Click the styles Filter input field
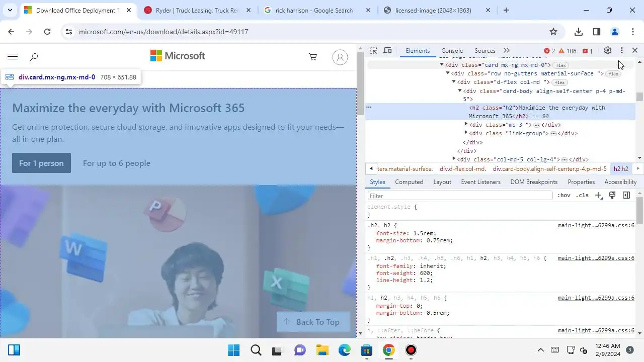The height and width of the screenshot is (362, 644). [x=460, y=196]
